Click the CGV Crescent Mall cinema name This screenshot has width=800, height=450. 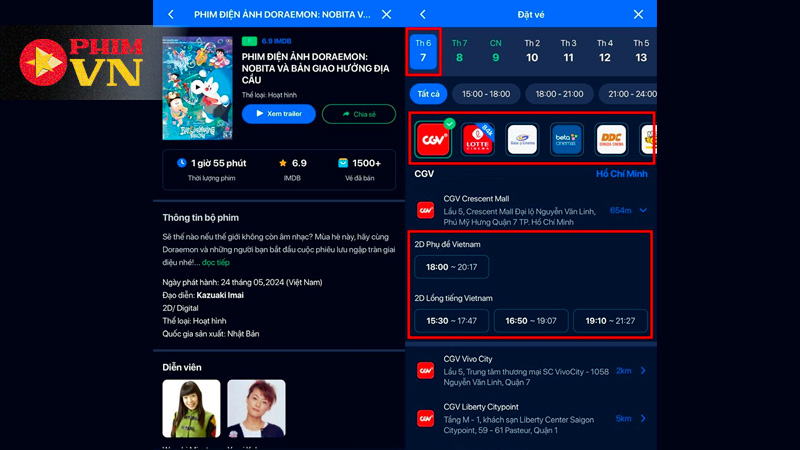476,198
